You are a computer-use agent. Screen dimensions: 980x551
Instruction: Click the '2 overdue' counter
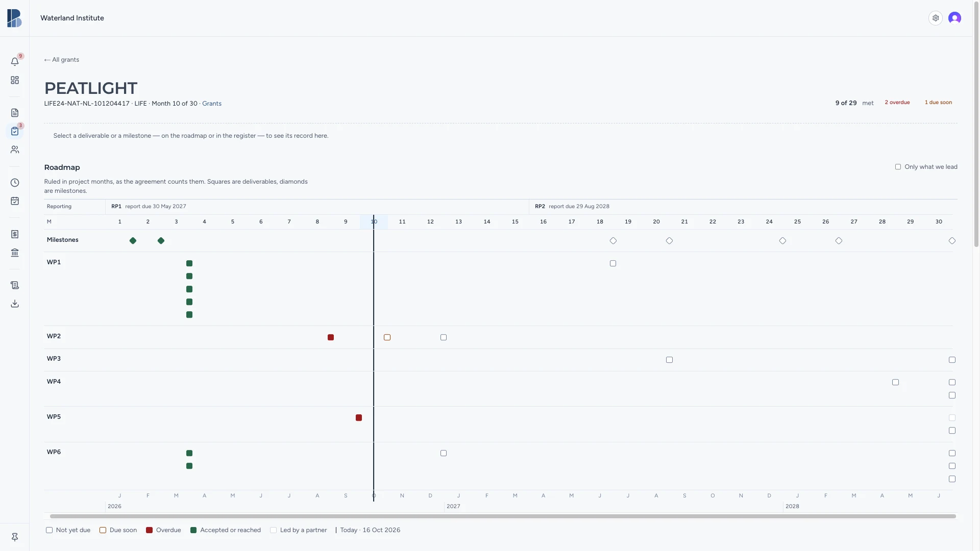tap(897, 103)
